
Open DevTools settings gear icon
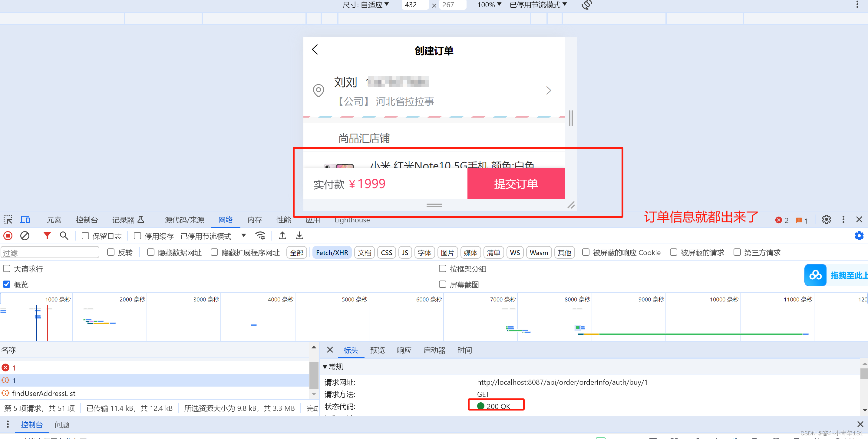pos(826,220)
